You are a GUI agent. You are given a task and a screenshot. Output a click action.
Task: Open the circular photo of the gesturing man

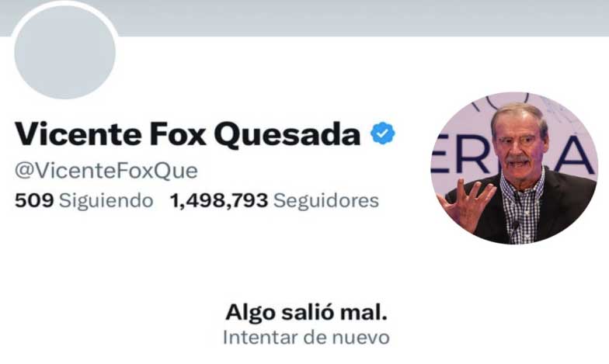click(514, 168)
